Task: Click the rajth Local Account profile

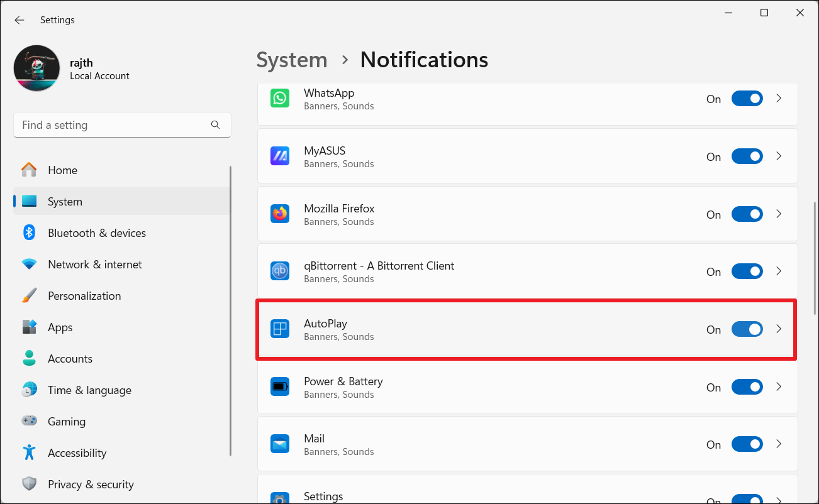Action: tap(72, 68)
